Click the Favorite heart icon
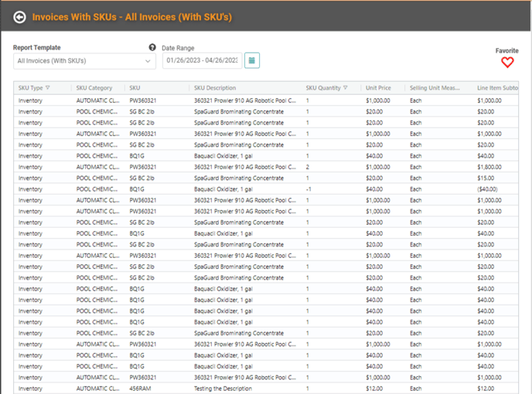Viewport: 532px width, 394px height. pos(507,63)
